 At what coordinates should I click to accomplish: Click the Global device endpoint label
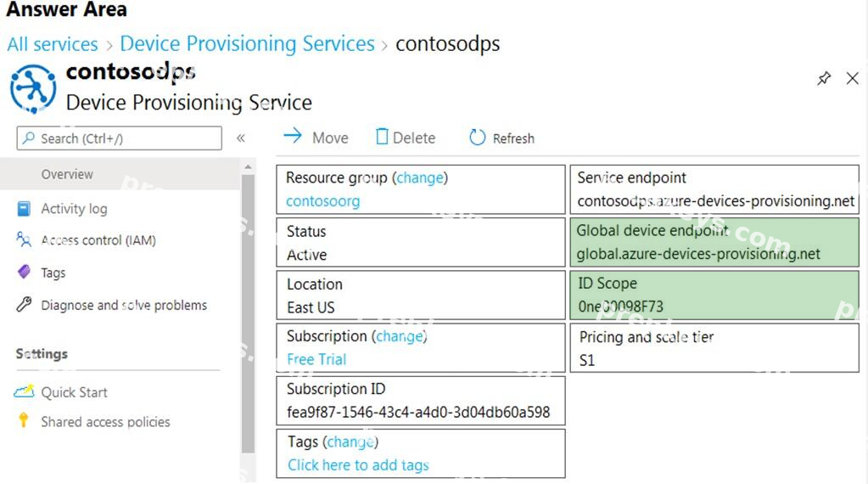[x=652, y=230]
